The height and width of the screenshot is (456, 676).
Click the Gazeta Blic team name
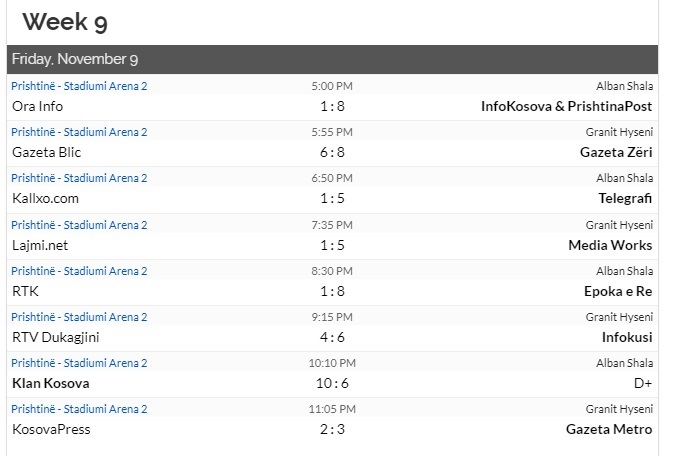click(x=46, y=152)
